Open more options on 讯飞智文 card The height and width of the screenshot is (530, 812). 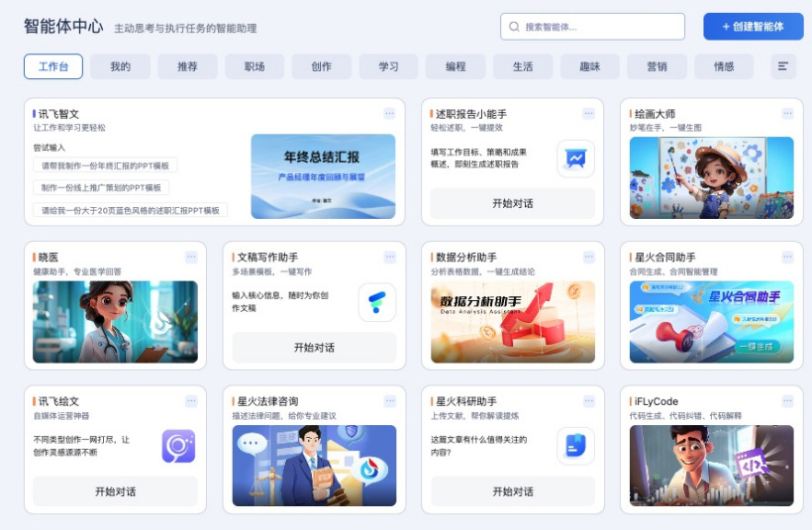(389, 114)
